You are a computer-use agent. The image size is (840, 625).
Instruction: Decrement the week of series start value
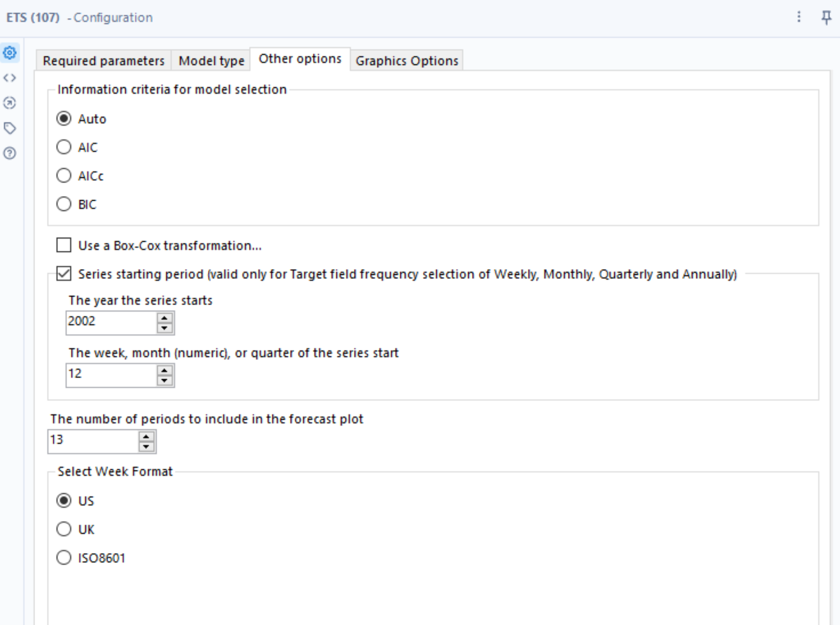coord(164,381)
